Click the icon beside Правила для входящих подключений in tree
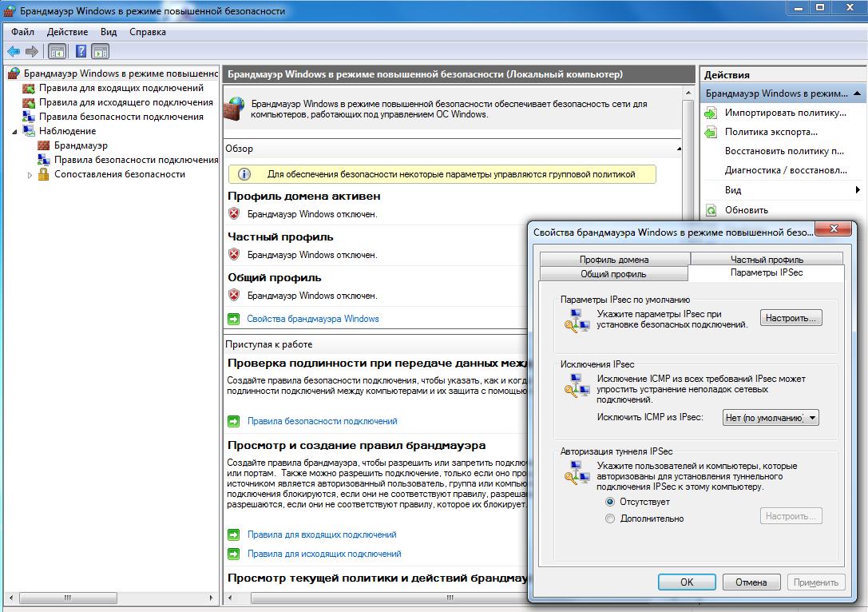The width and height of the screenshot is (868, 612). click(x=28, y=88)
